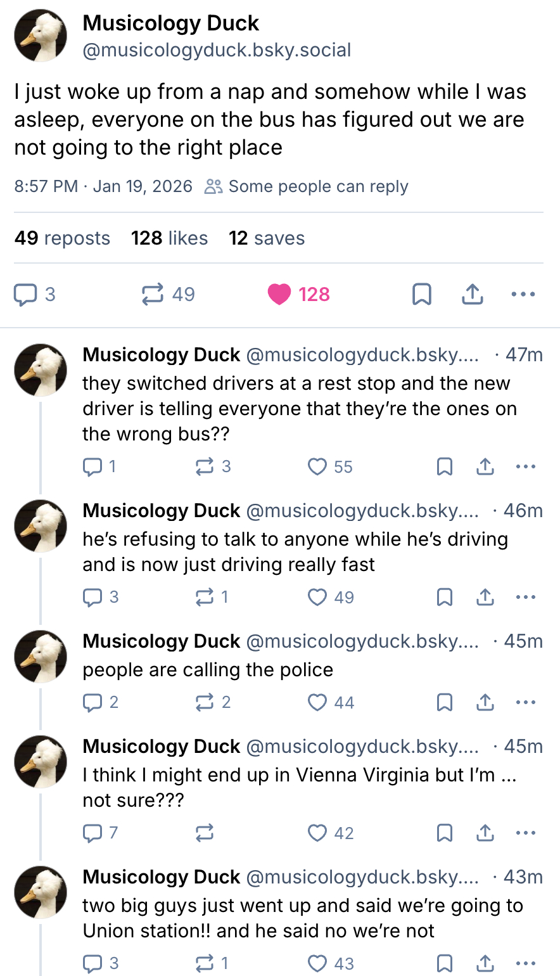Viewport: 560px width, 976px height.
Task: Open options menu on 'switched drivers' reply
Action: point(526,467)
